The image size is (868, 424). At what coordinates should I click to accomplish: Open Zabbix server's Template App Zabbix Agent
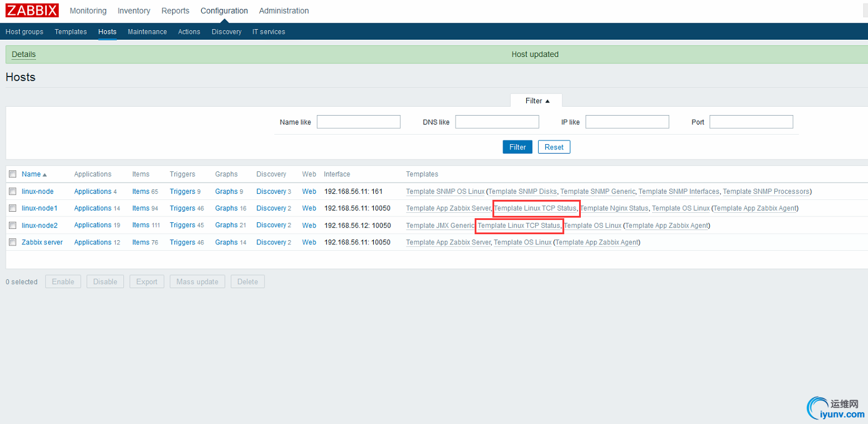pyautogui.click(x=597, y=242)
